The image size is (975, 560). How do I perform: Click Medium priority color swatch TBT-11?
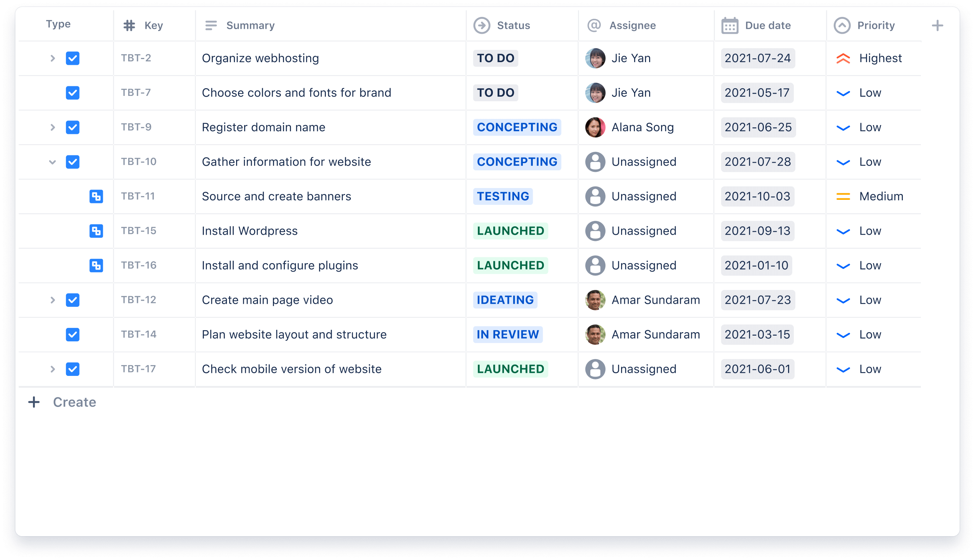[x=842, y=196]
